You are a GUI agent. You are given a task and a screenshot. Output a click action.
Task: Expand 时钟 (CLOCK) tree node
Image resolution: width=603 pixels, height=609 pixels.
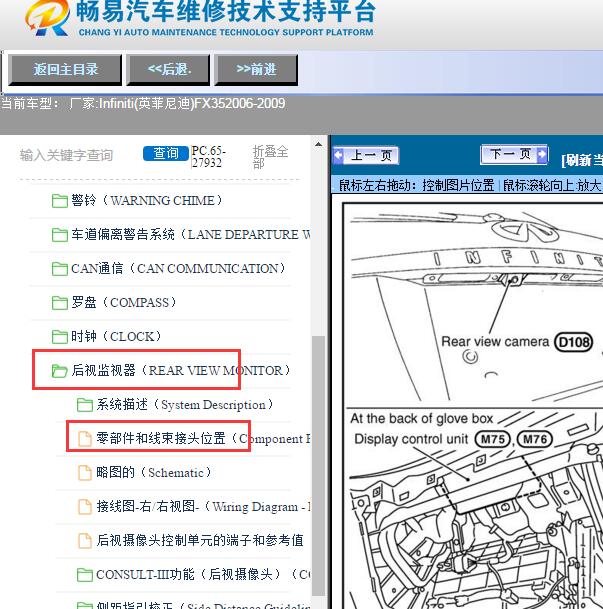coord(116,336)
